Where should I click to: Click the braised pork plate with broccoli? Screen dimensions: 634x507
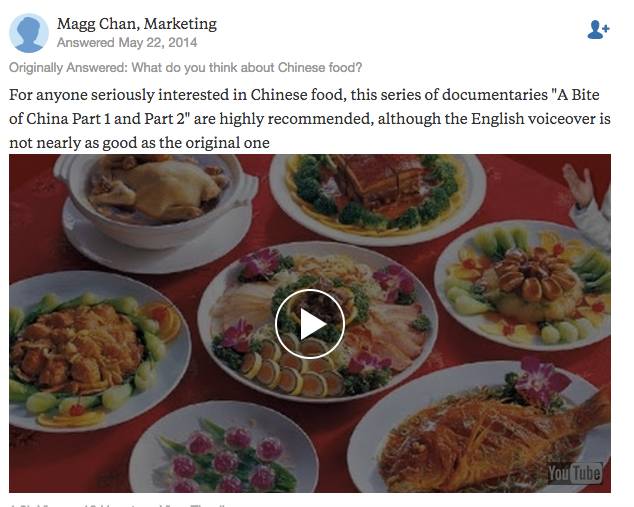point(377,194)
